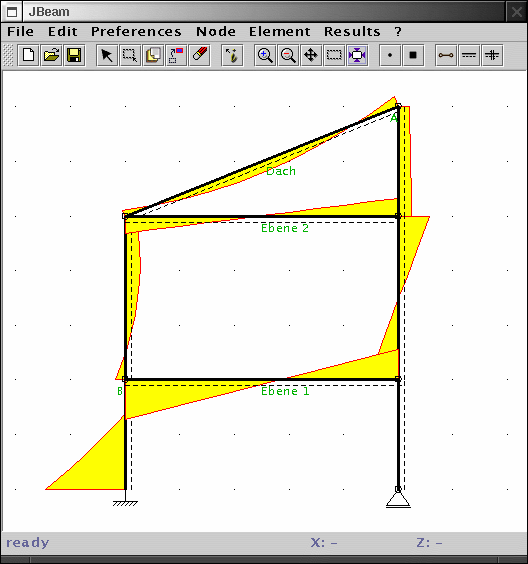Click the info properties tool icon
The height and width of the screenshot is (564, 528).
(232, 55)
